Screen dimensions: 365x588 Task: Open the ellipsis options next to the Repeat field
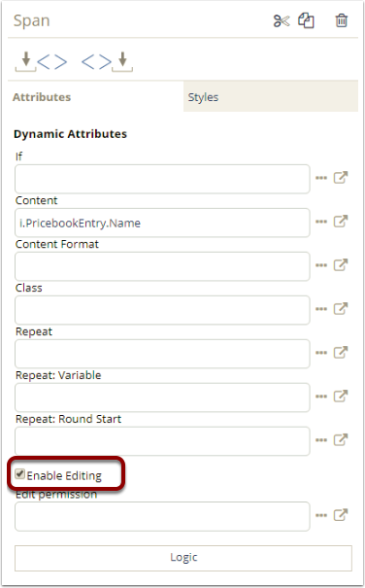click(321, 353)
